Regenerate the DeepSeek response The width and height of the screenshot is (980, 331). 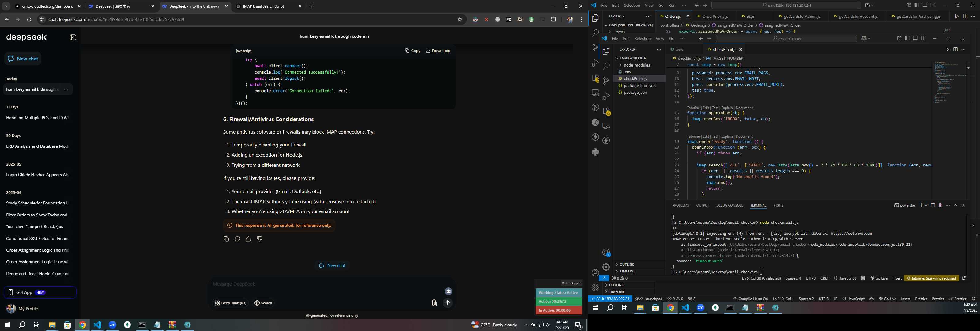click(x=237, y=239)
